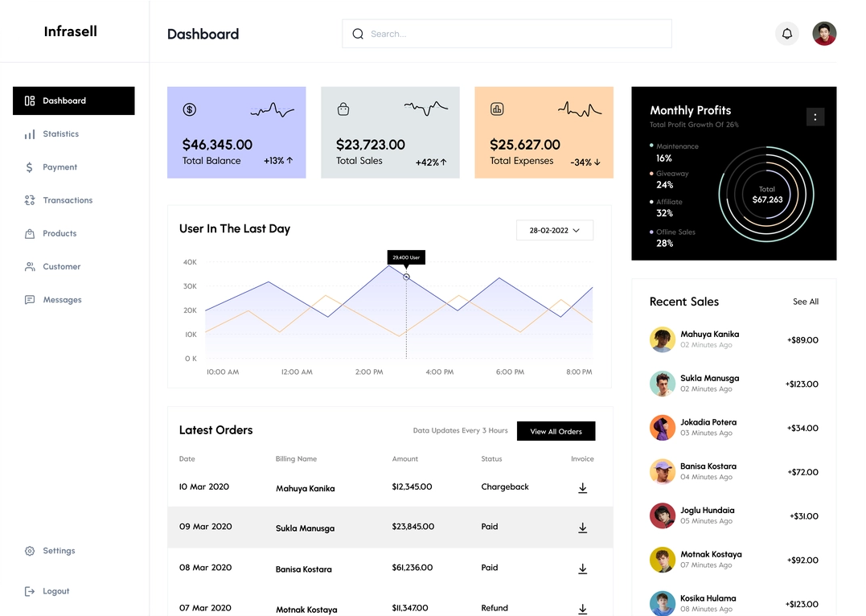
Task: Open Statistics in the sidebar
Action: pyautogui.click(x=60, y=134)
